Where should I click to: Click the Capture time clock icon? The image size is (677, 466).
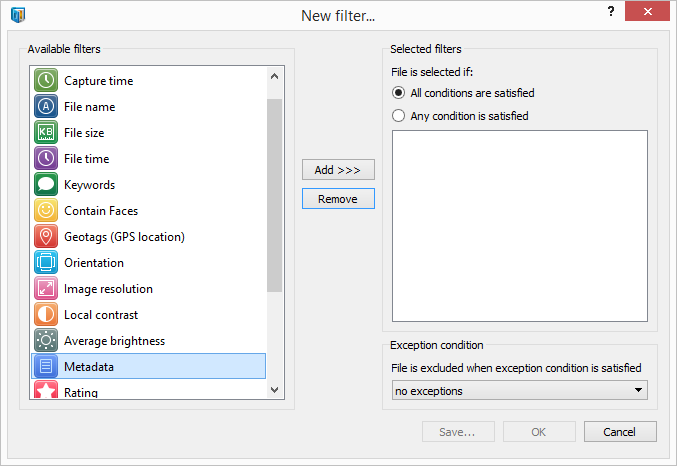46,80
